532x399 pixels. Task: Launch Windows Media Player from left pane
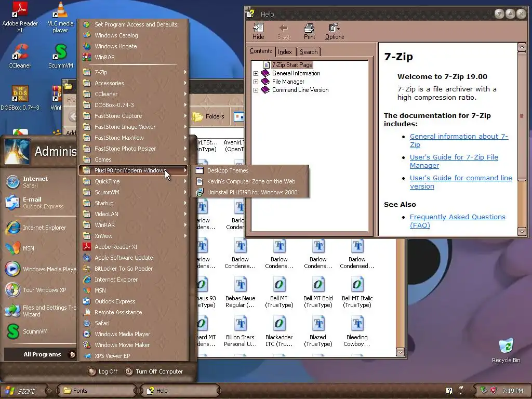point(39,269)
